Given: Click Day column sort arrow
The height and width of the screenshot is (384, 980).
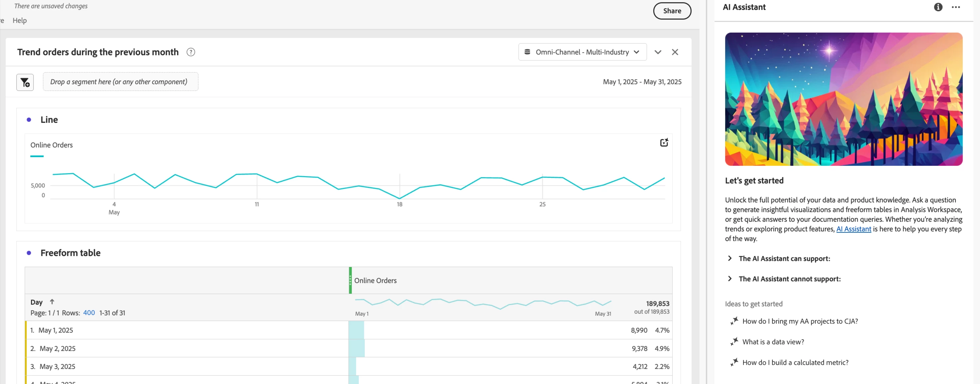Looking at the screenshot, I should pos(52,302).
